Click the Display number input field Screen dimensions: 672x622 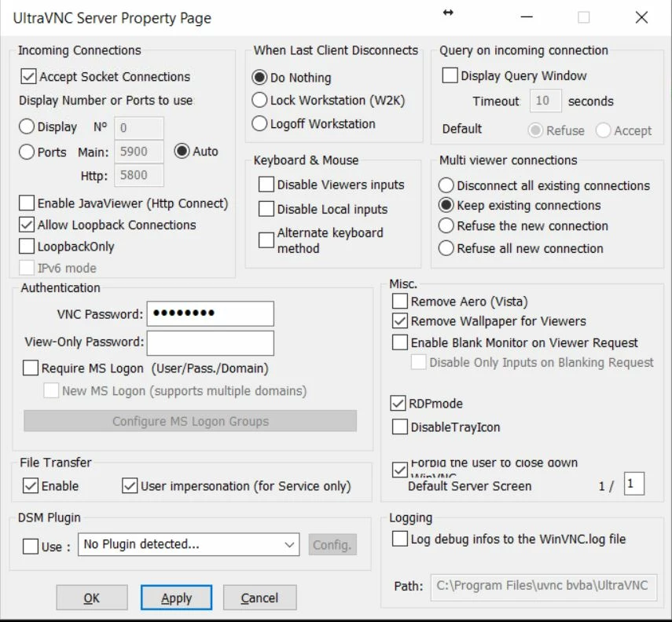tap(139, 128)
